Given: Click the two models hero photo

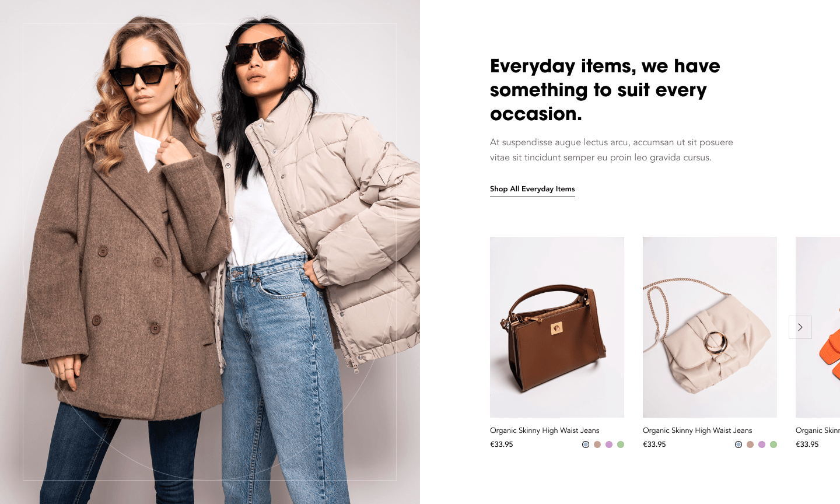Looking at the screenshot, I should point(210,252).
